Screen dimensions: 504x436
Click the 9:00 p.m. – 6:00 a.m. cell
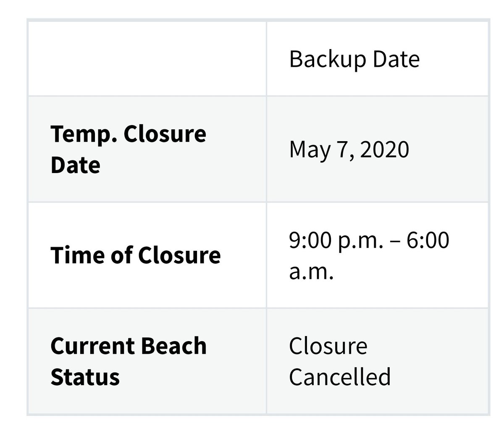coord(369,255)
